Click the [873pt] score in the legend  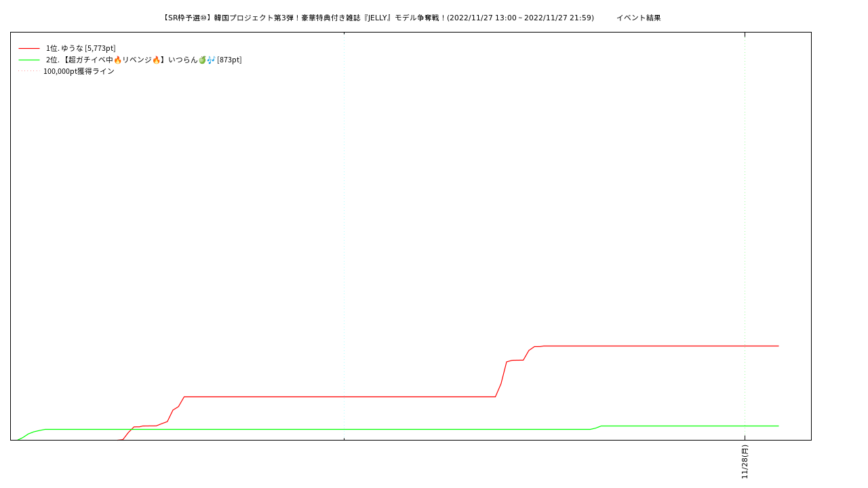coord(229,60)
